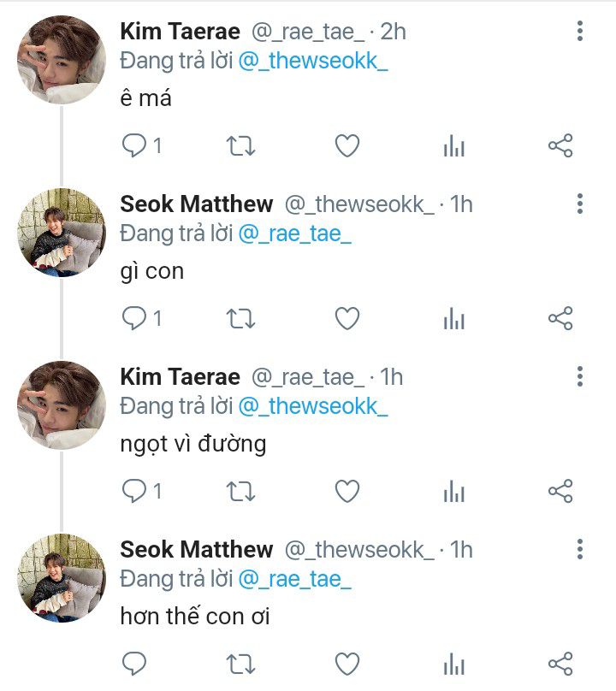The height and width of the screenshot is (691, 616).
Task: Open Seok Matthew's profile name on the last tweet
Action: point(196,550)
